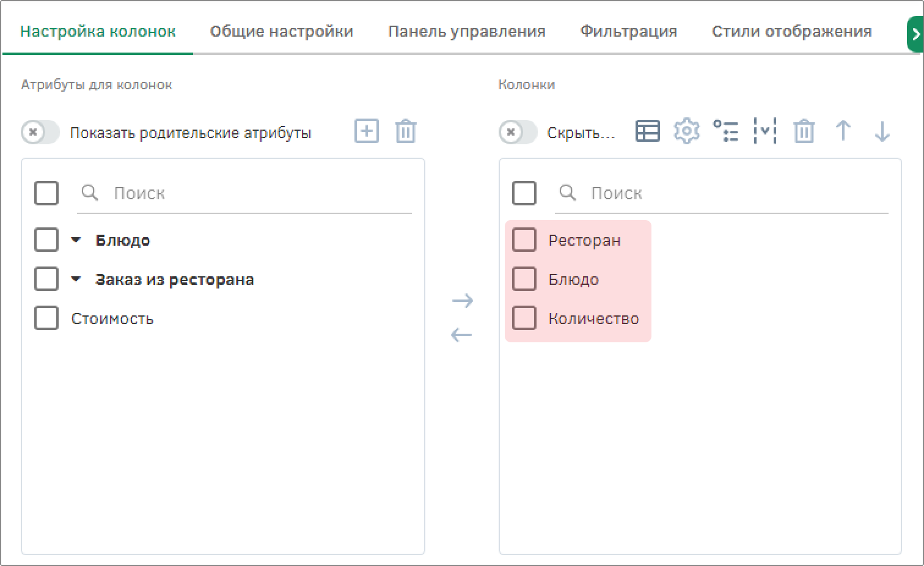This screenshot has height=566, width=924.
Task: Click the trash icon in Колонки toolbar
Action: coord(804,131)
